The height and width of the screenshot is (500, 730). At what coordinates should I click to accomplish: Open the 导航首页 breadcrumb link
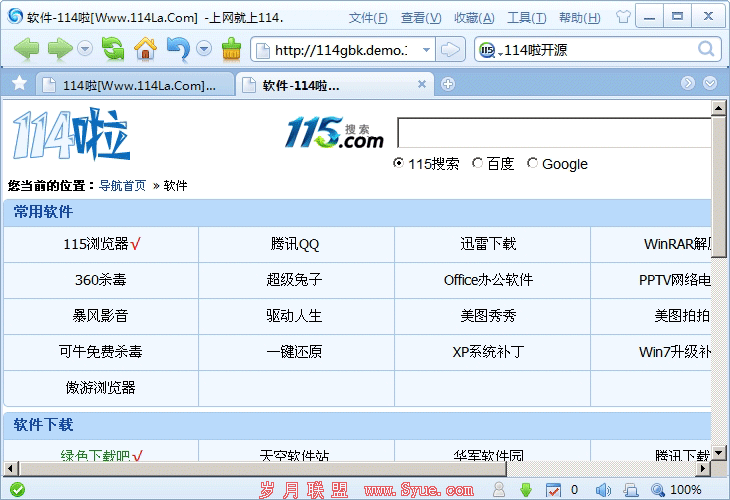(122, 186)
